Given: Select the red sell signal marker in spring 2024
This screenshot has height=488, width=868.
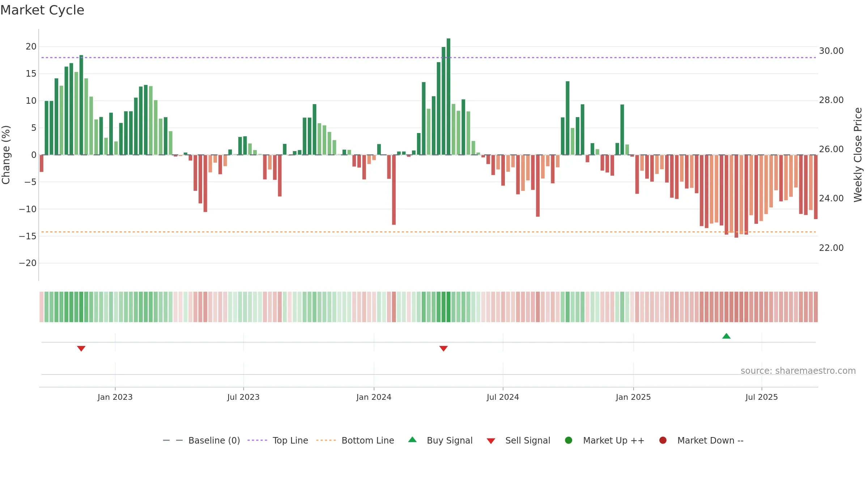Looking at the screenshot, I should coord(443,348).
